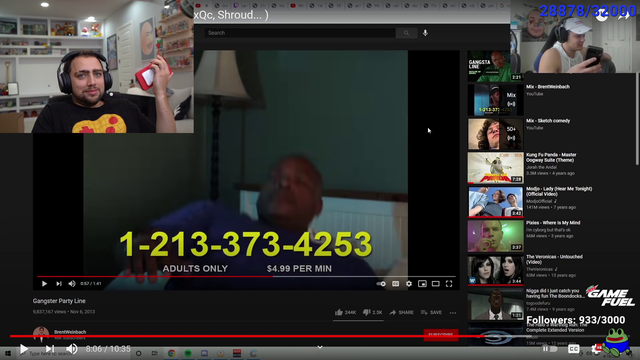This screenshot has width=640, height=360.
Task: Click the magnifier search button
Action: point(406,33)
